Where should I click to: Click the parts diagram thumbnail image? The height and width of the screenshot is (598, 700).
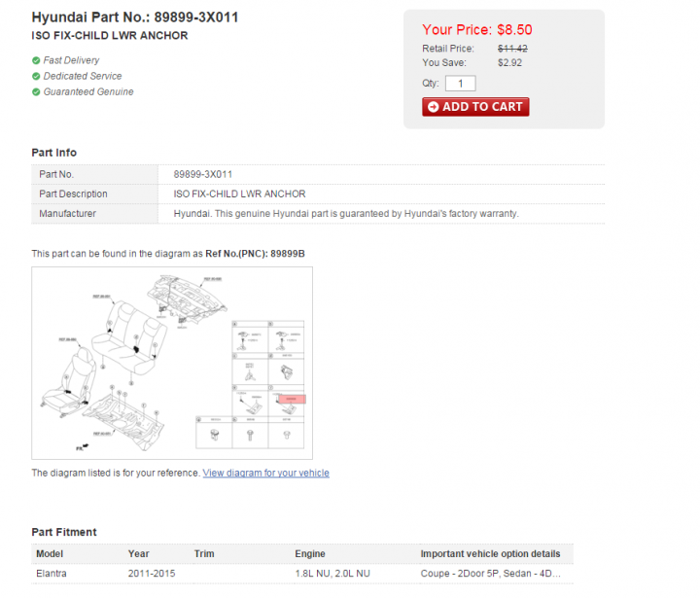pyautogui.click(x=172, y=363)
